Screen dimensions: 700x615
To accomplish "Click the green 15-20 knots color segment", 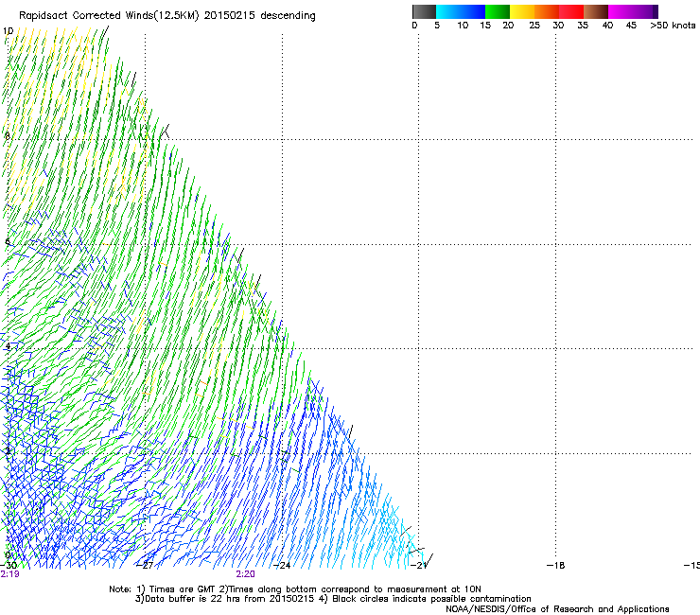I will coord(498,11).
